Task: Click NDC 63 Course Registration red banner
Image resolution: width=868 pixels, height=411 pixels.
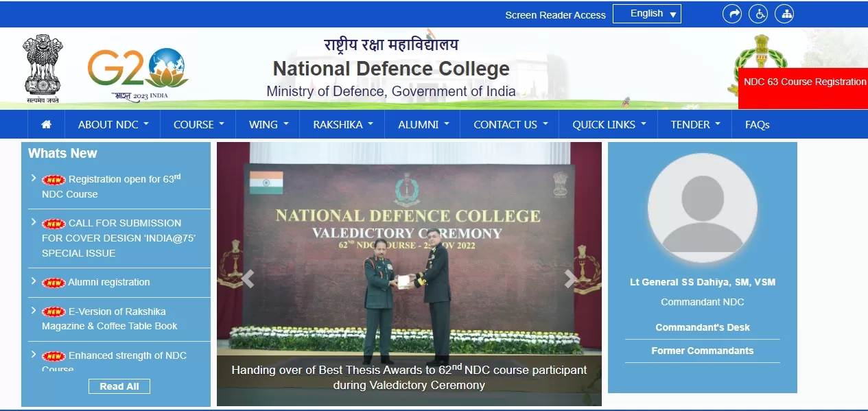Action: point(804,82)
